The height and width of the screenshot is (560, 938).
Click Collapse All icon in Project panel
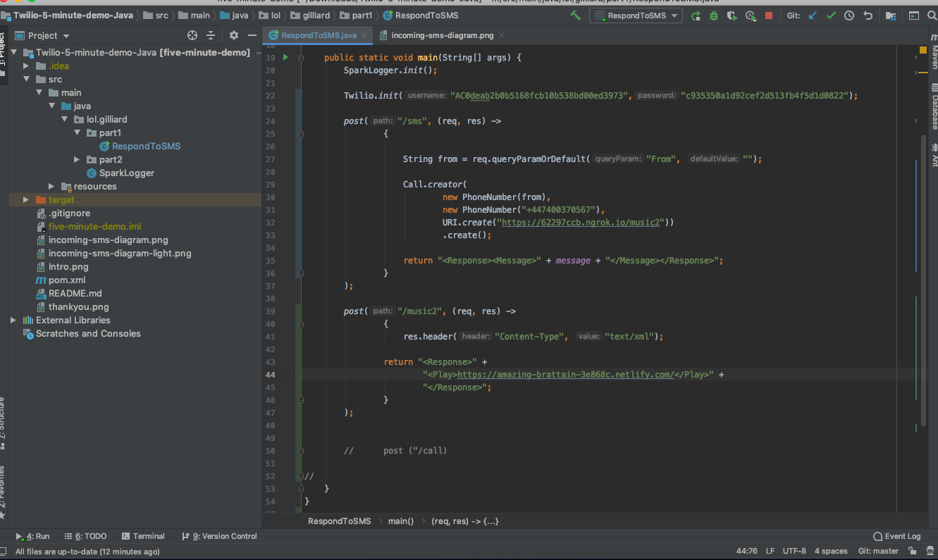click(211, 35)
